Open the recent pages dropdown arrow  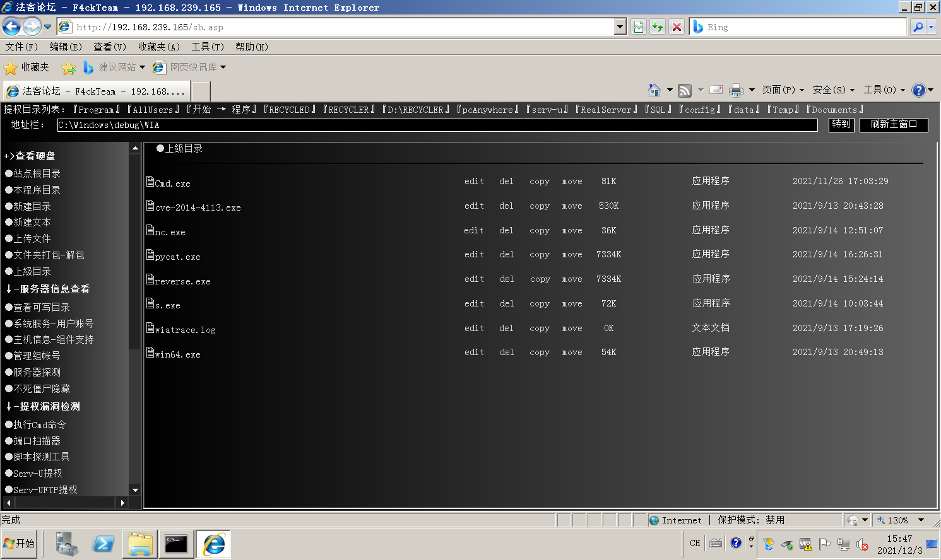pyautogui.click(x=47, y=26)
